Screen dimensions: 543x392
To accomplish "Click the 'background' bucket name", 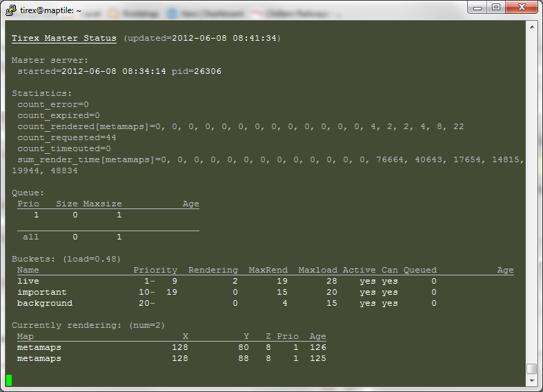I will click(x=45, y=304).
